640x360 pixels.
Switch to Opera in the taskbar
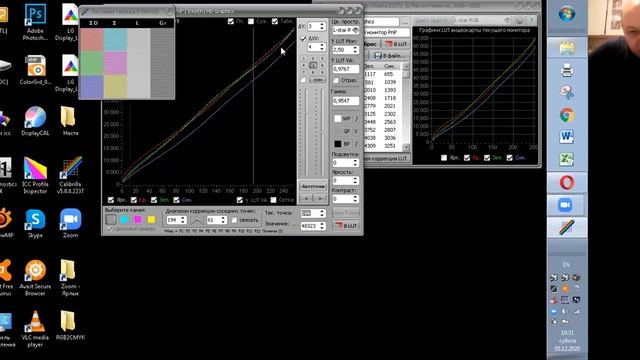tap(567, 182)
